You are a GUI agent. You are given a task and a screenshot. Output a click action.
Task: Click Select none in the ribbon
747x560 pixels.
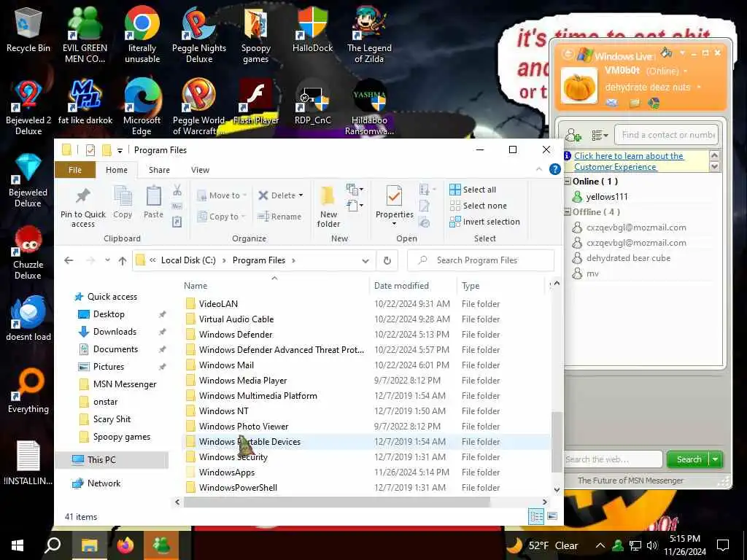point(479,206)
